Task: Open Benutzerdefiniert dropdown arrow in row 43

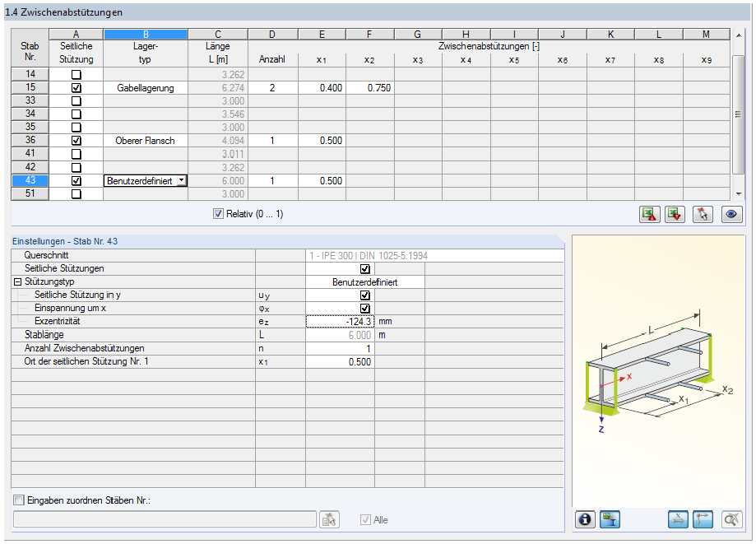Action: [x=181, y=180]
